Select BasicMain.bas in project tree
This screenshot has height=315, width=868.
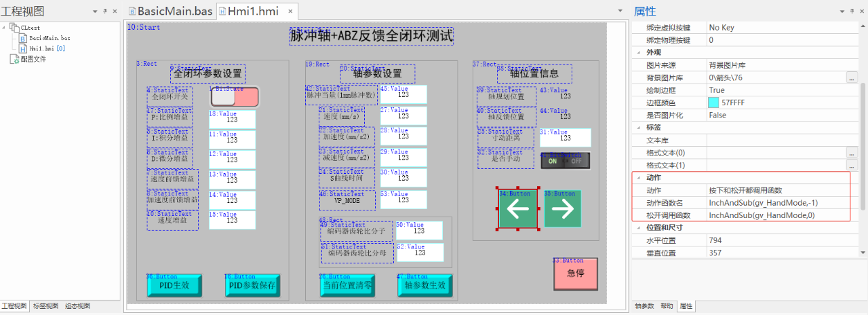pos(50,39)
